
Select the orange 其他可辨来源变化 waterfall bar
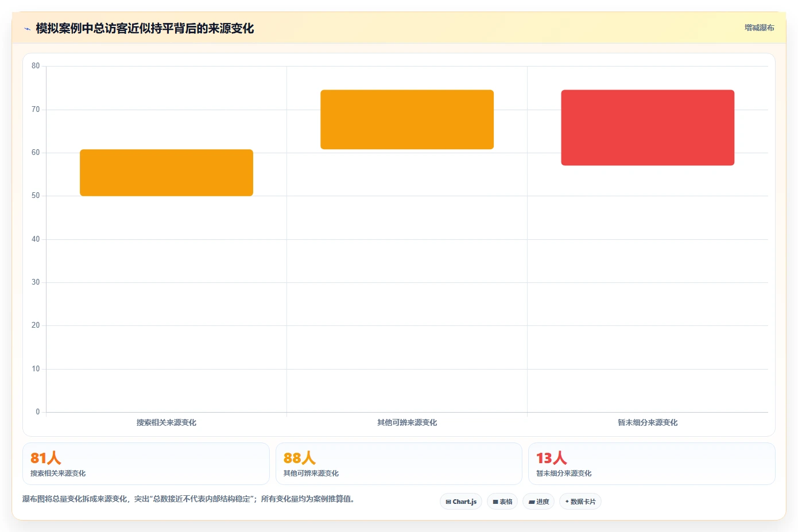407,119
